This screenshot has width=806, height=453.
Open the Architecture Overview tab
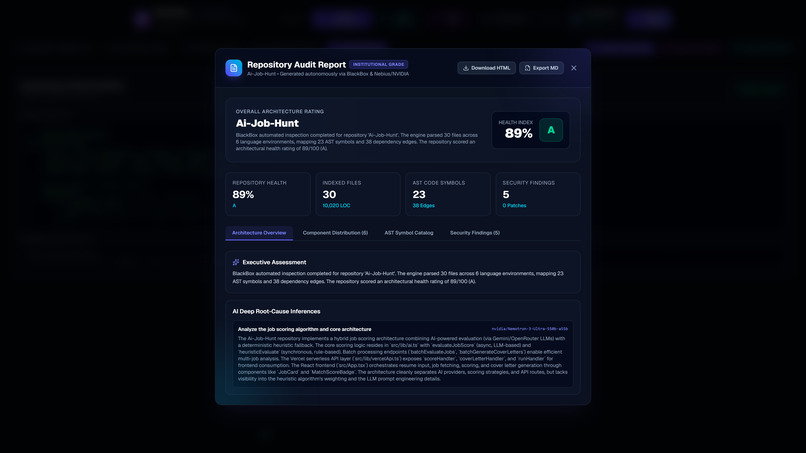coord(259,233)
